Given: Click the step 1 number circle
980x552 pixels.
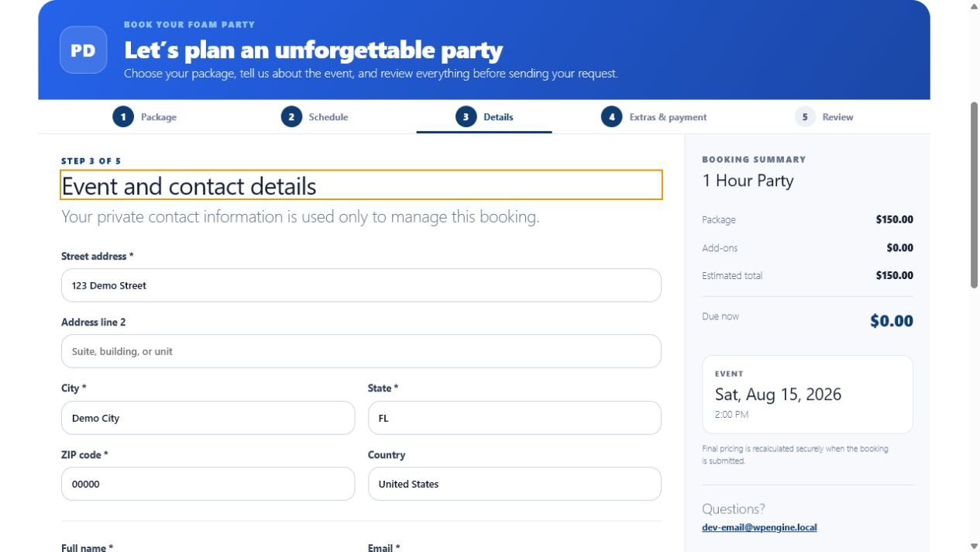Looking at the screenshot, I should pyautogui.click(x=122, y=117).
